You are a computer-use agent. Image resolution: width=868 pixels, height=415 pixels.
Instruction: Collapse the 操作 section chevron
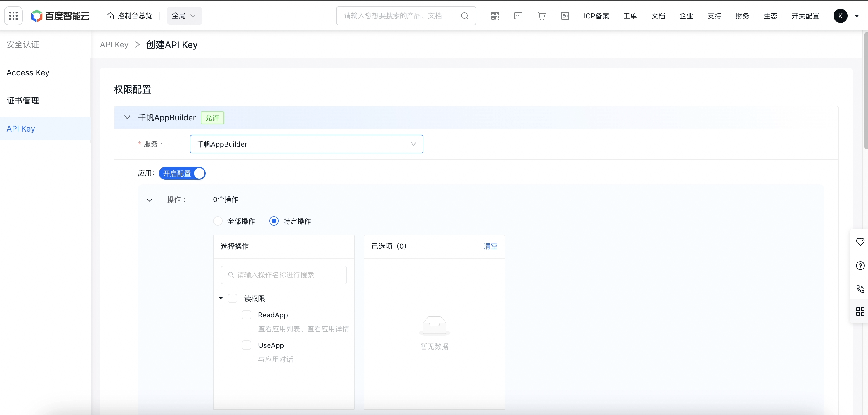pos(150,200)
